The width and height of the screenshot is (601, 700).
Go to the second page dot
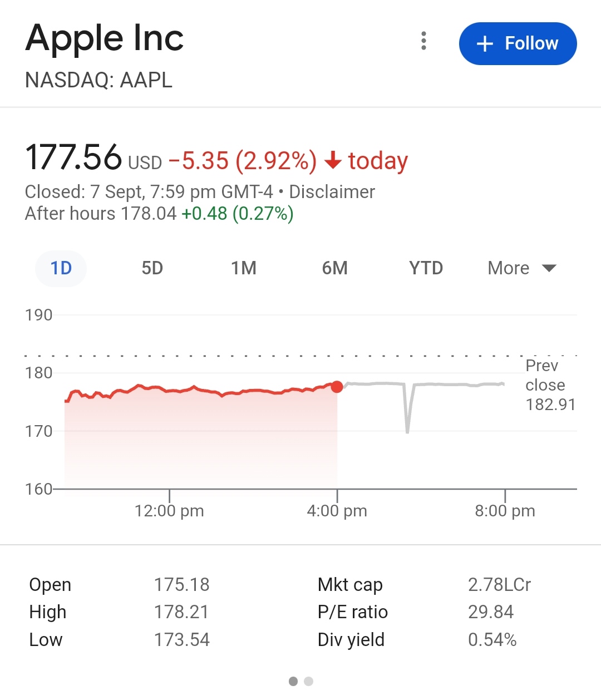pyautogui.click(x=309, y=681)
